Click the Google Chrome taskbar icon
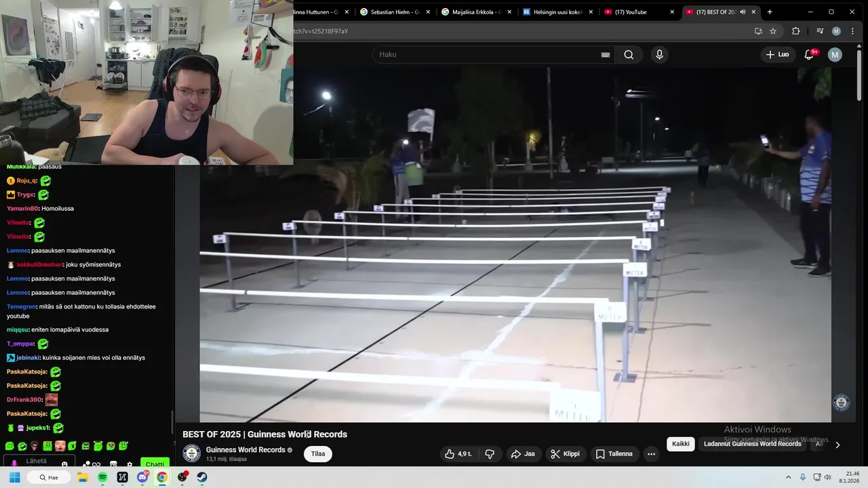 coord(162,477)
